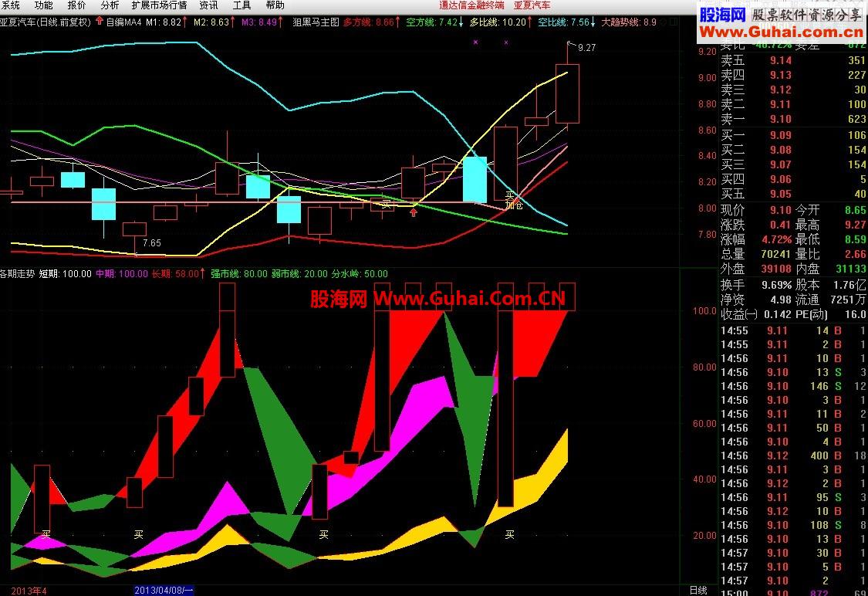868x596 pixels.
Task: Click the M3: 8.49 value
Action: click(259, 22)
